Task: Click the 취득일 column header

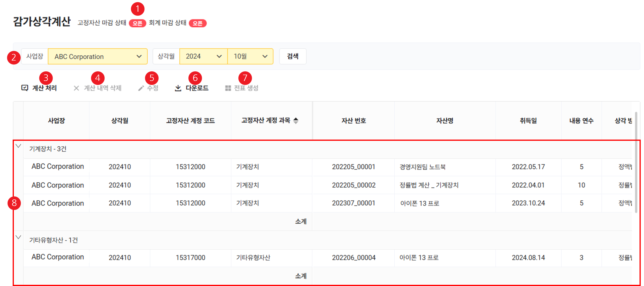Action: coord(528,121)
